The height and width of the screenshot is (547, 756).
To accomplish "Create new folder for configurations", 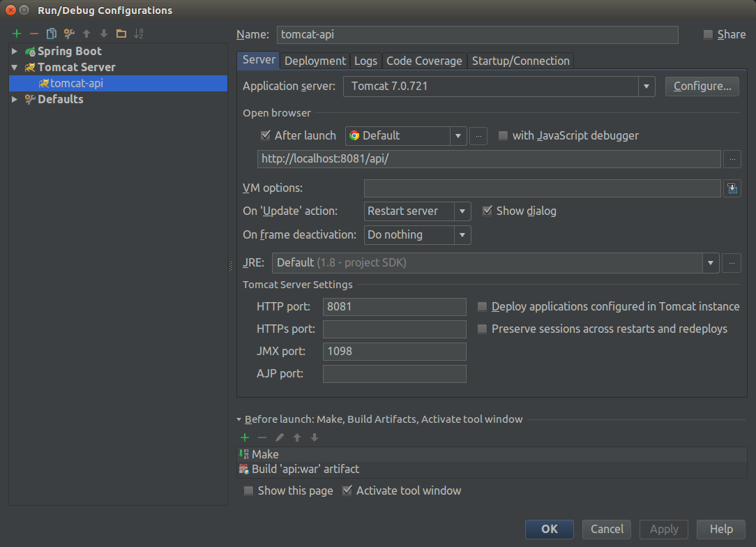I will [121, 33].
